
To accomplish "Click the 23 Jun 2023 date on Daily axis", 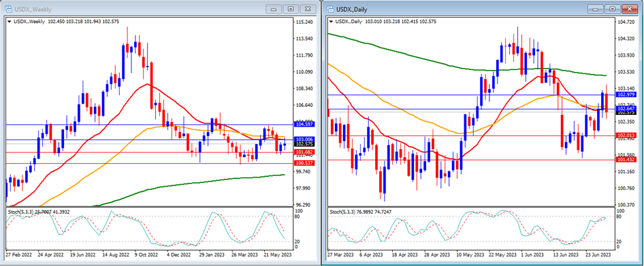I will coord(598,255).
